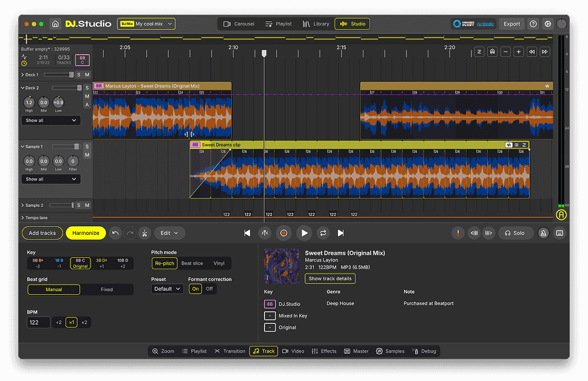The width and height of the screenshot is (588, 381).
Task: Solo Deck 1 with S button
Action: (79, 75)
